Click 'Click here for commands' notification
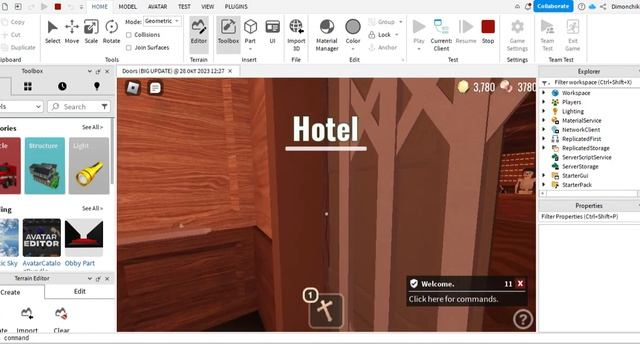Screen dimensions: 640x360 click(x=453, y=299)
